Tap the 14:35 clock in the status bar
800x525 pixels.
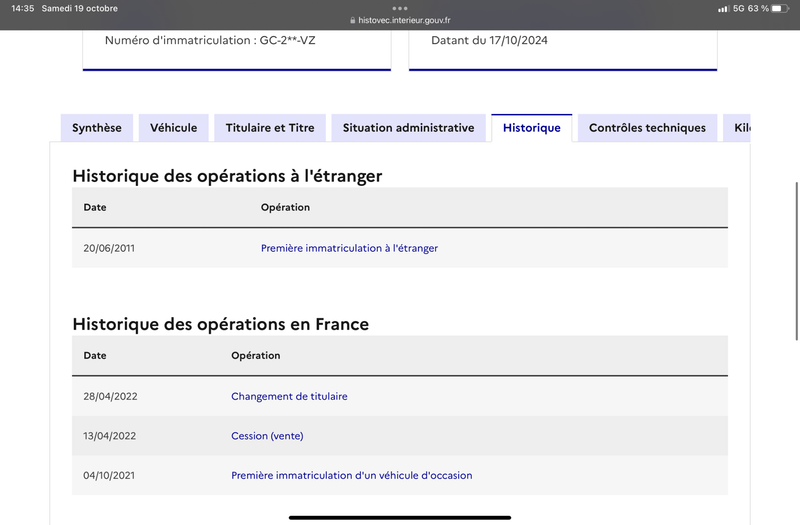pos(22,8)
